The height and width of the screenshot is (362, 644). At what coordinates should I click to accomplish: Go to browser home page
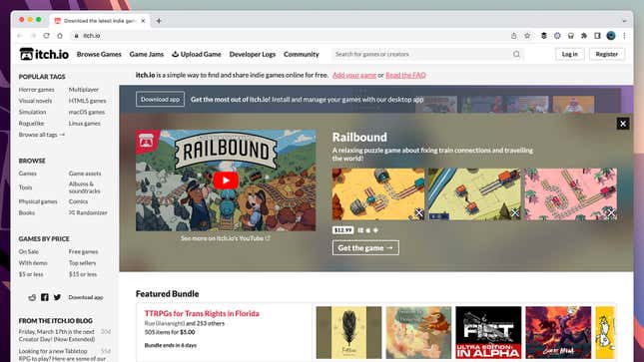[60, 36]
